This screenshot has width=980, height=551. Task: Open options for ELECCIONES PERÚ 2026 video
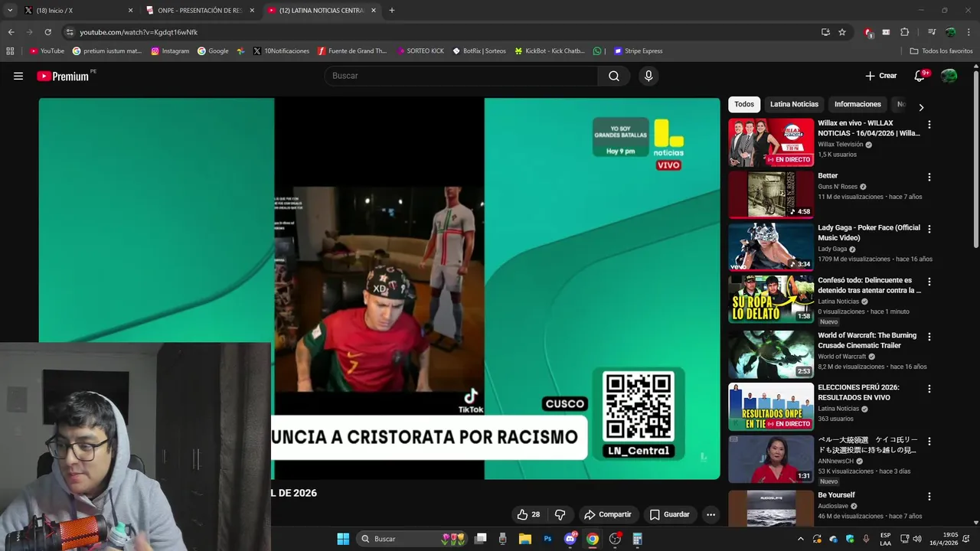pyautogui.click(x=929, y=389)
